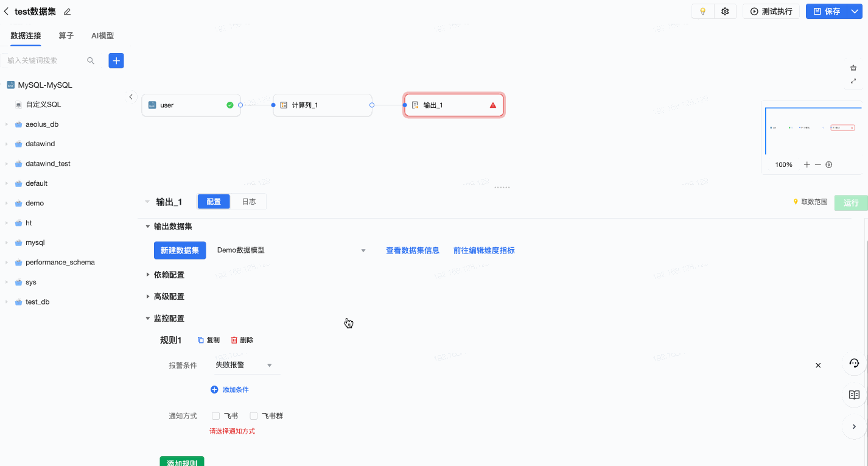Image resolution: width=868 pixels, height=466 pixels.
Task: Open the 失败报警 alarm condition dropdown
Action: tap(244, 365)
